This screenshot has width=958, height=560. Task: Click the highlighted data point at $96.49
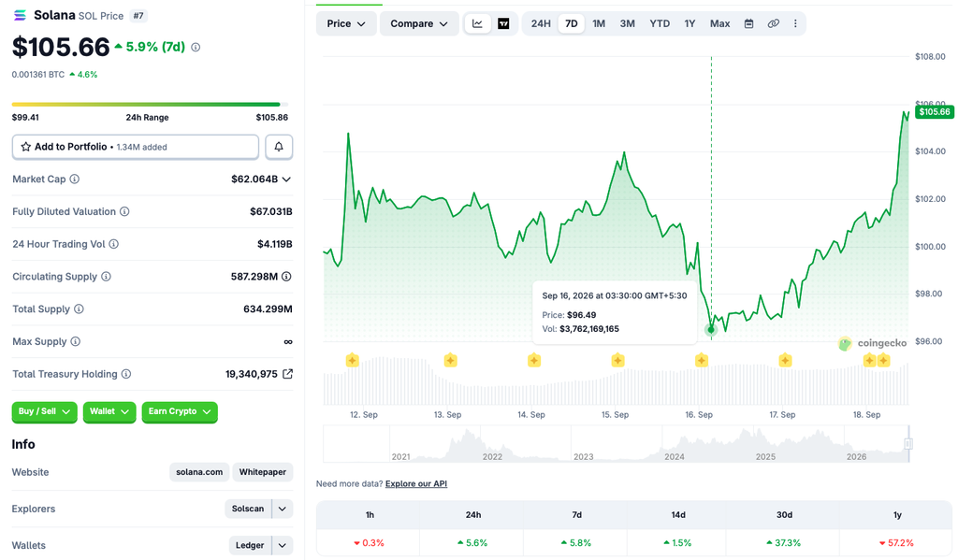(711, 330)
